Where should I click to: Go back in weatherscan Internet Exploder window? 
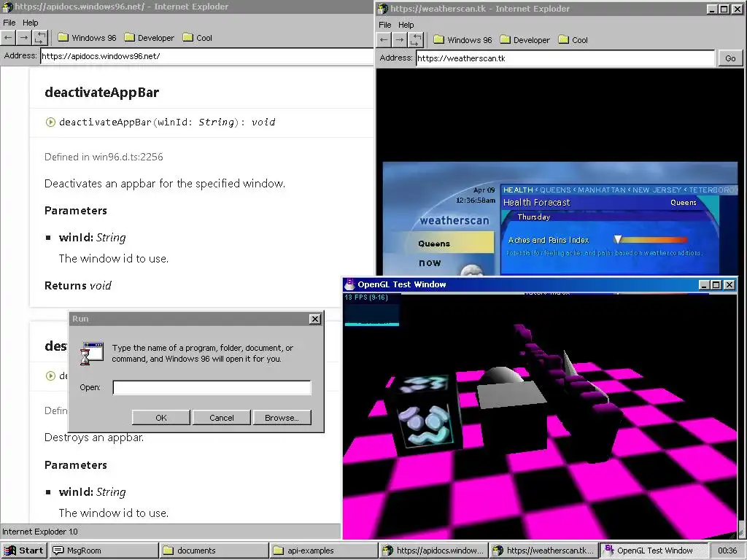pyautogui.click(x=384, y=40)
